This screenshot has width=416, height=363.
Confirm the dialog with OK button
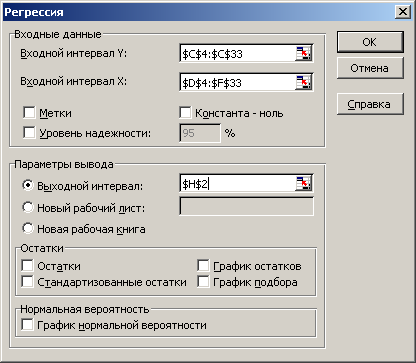pyautogui.click(x=370, y=42)
